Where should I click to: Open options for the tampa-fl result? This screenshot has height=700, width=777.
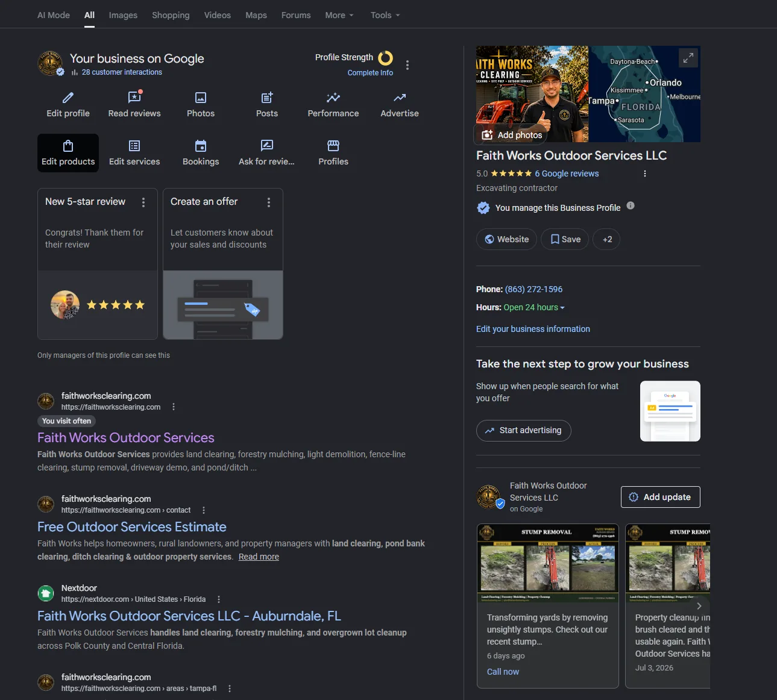230,689
